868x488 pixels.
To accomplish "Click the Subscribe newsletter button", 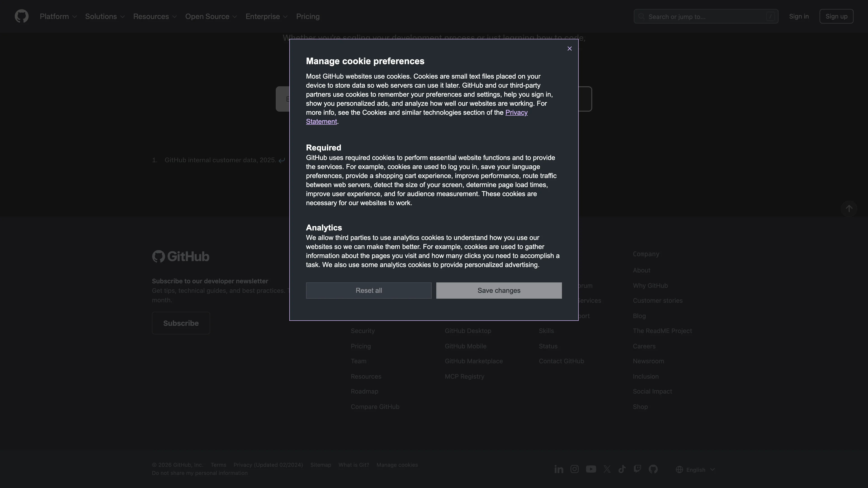I will pyautogui.click(x=181, y=323).
